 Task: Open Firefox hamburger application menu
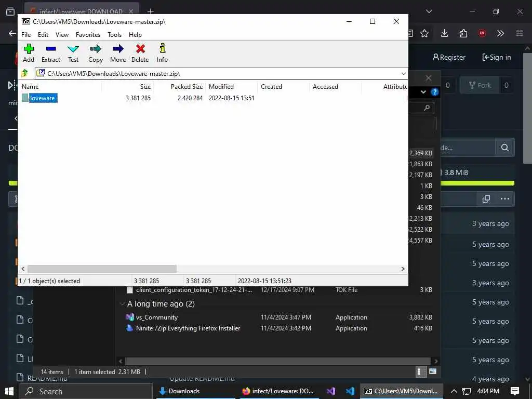coord(520,33)
